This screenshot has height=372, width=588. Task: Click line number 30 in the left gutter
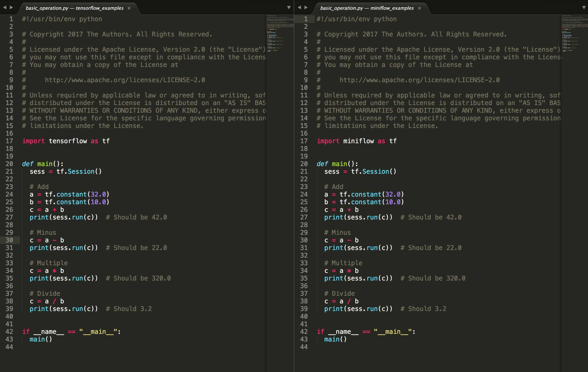[x=9, y=240]
